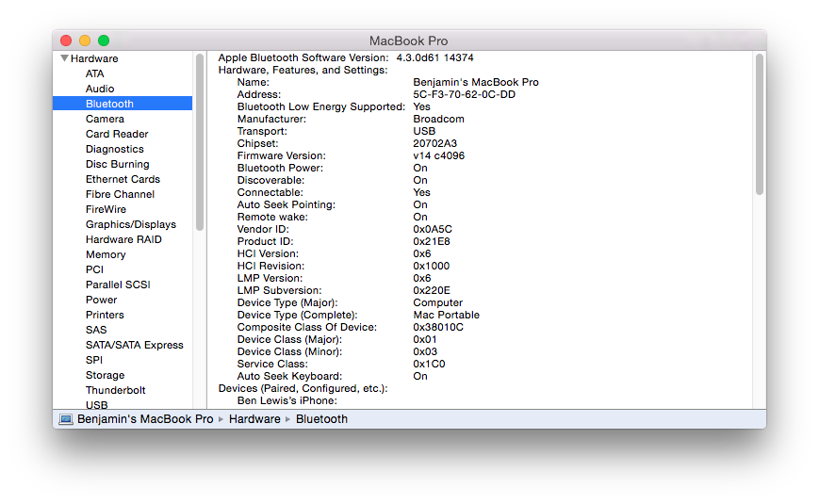Select Audio in the sidebar
Screen dimensions: 819x504
click(100, 89)
